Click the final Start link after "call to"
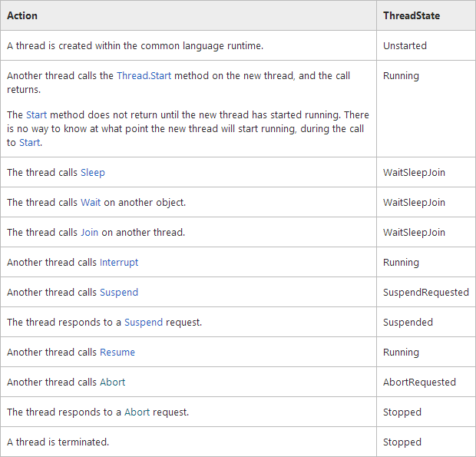 (30, 143)
